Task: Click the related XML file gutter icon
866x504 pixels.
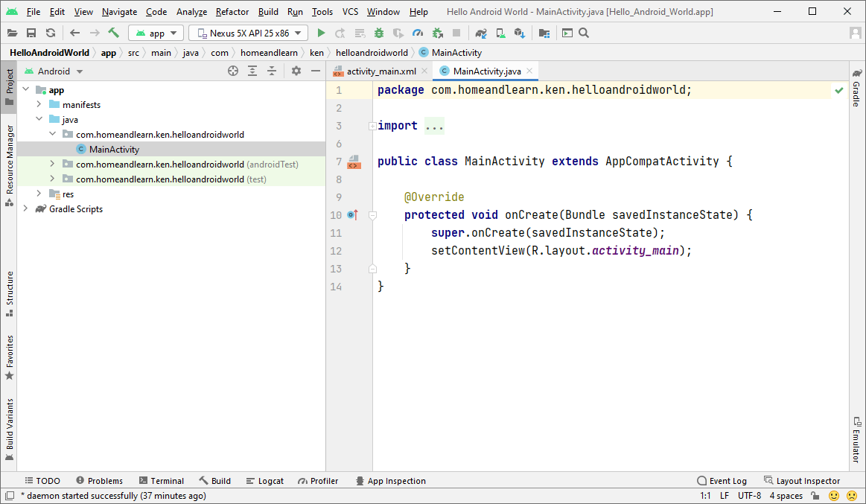Action: point(354,162)
